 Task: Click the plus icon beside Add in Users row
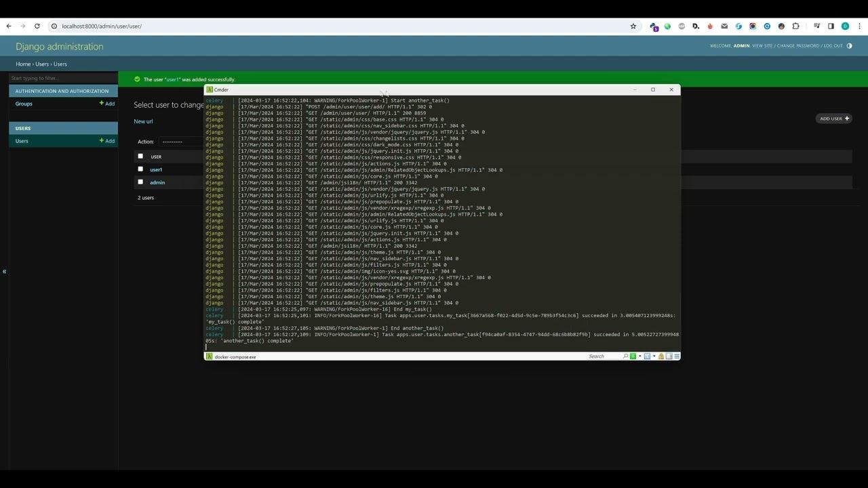pos(102,141)
